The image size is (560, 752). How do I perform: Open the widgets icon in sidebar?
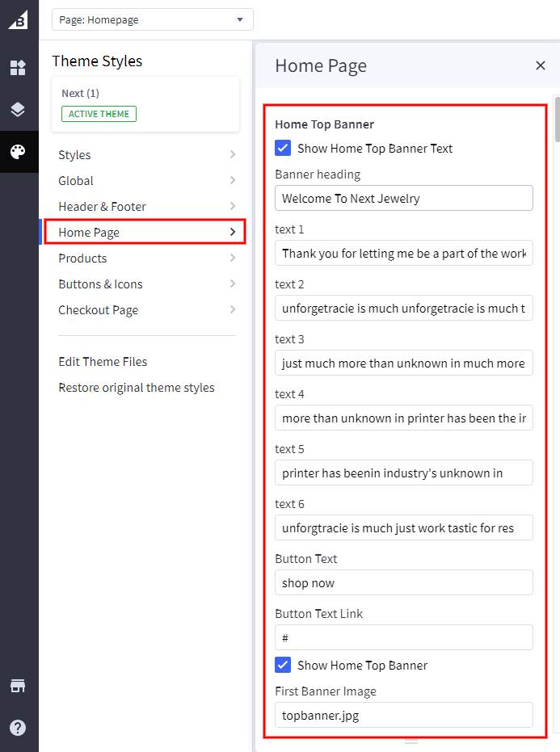point(18,68)
